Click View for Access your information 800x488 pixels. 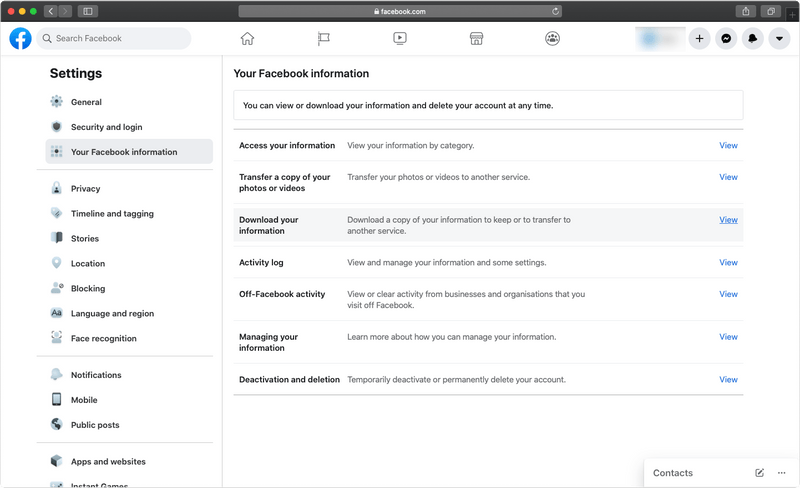coord(728,145)
